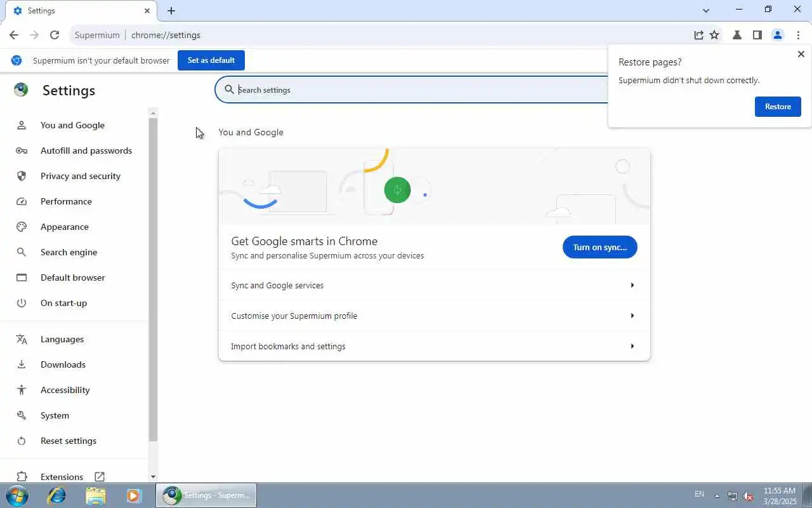Toggle the side panel icon

coord(757,35)
